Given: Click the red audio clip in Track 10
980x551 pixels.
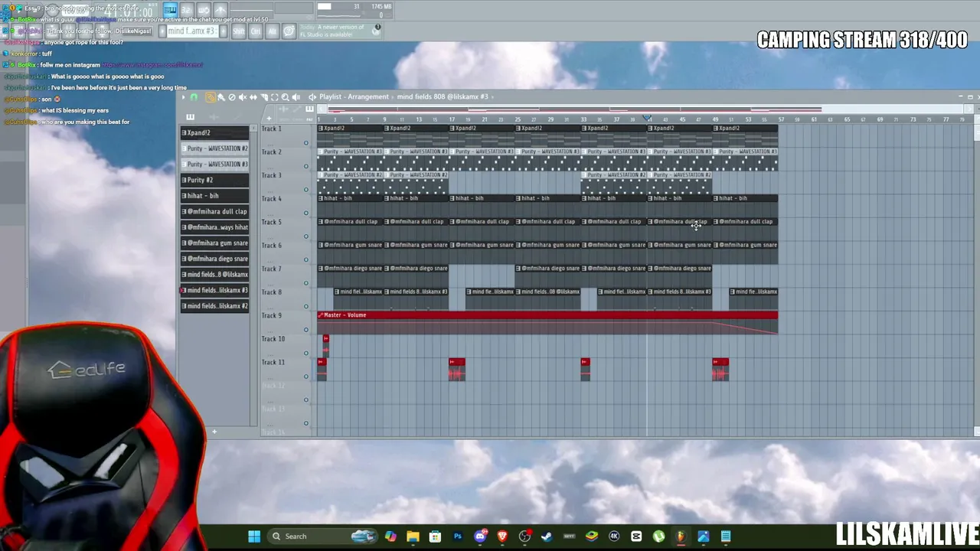Looking at the screenshot, I should click(x=325, y=344).
